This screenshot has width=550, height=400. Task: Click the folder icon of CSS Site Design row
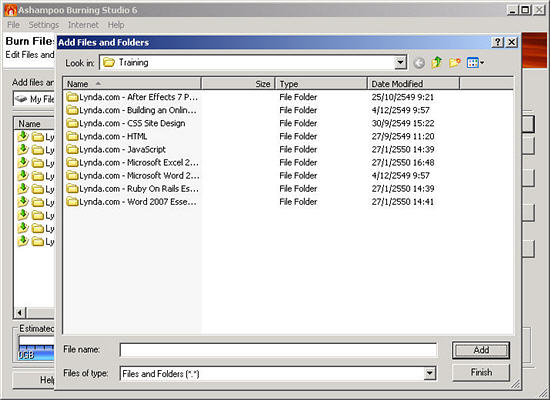(72, 123)
